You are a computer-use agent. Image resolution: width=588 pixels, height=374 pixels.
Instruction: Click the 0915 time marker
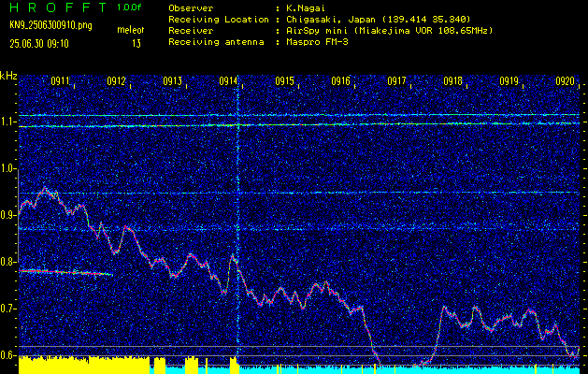tap(284, 81)
